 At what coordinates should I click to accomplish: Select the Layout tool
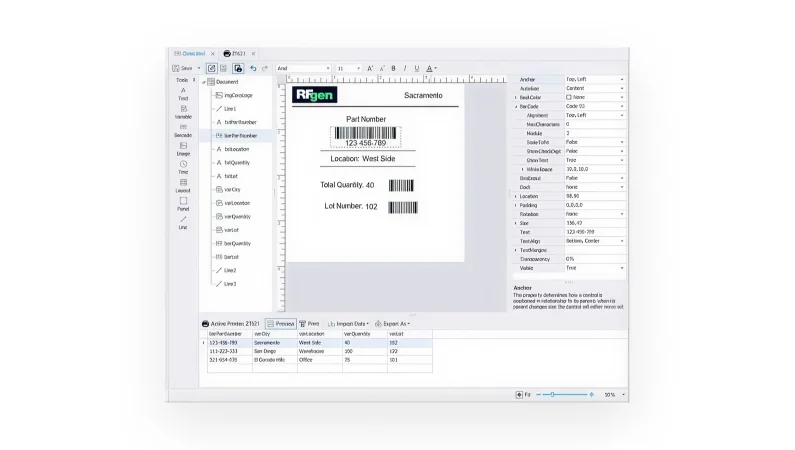pyautogui.click(x=183, y=185)
